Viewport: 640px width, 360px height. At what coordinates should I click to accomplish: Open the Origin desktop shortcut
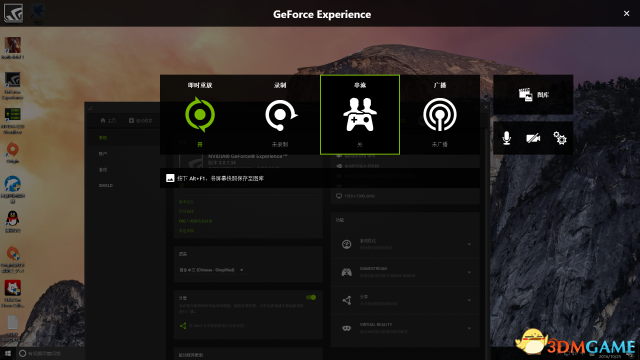point(13,153)
